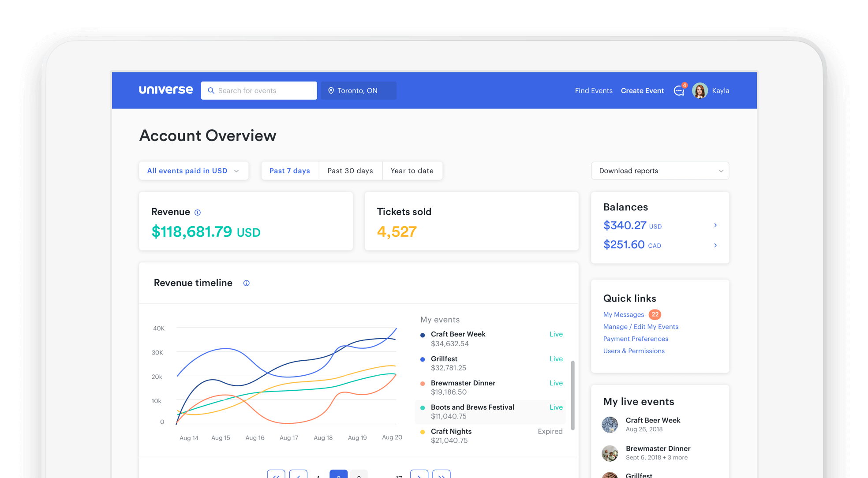Expand the CAD balance chevron

click(715, 245)
